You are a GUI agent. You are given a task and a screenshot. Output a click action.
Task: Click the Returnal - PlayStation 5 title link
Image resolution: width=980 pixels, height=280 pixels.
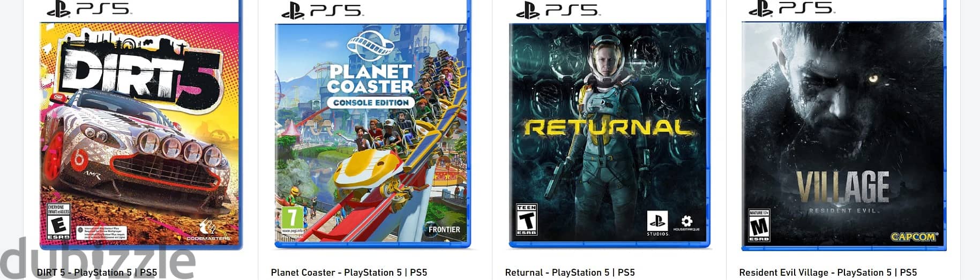pos(570,273)
